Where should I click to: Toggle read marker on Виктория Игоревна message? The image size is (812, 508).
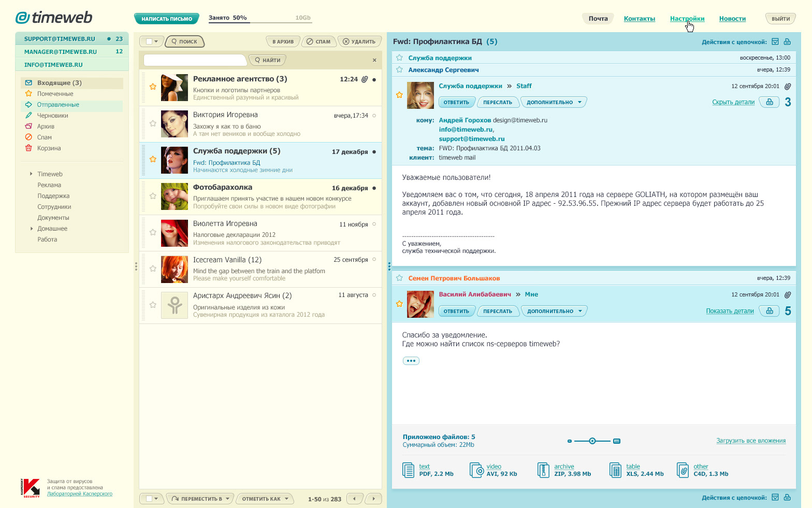(x=374, y=116)
